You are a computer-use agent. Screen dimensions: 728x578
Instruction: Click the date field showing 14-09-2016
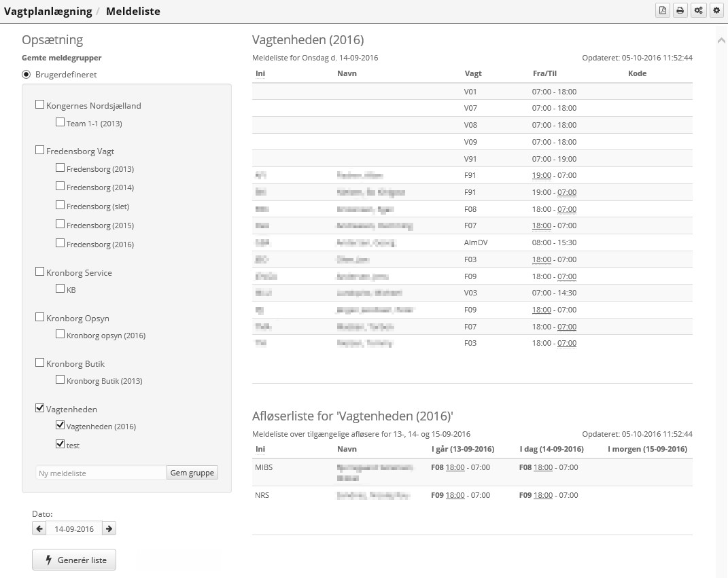click(x=75, y=528)
